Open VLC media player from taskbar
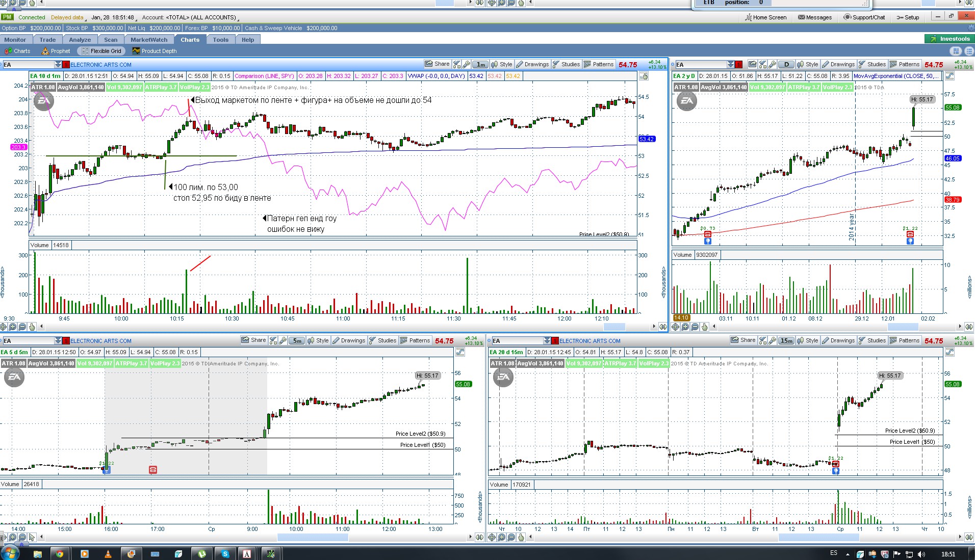 (108, 553)
